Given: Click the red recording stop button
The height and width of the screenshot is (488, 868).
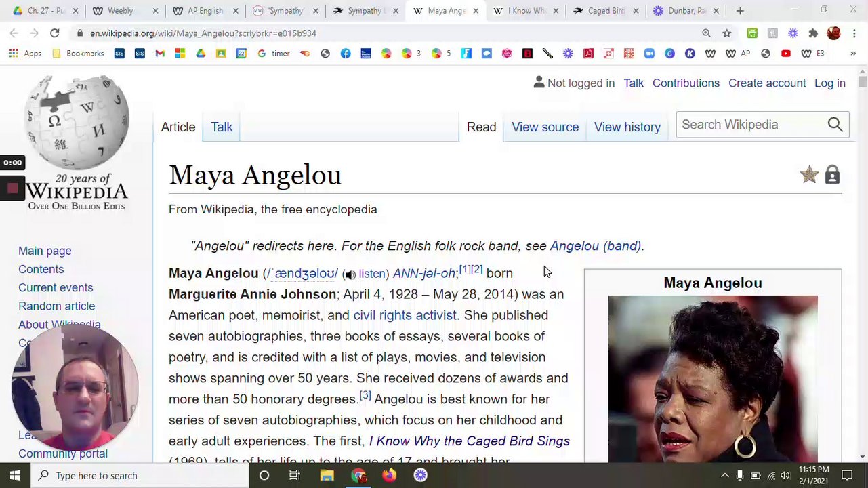Looking at the screenshot, I should [x=12, y=188].
